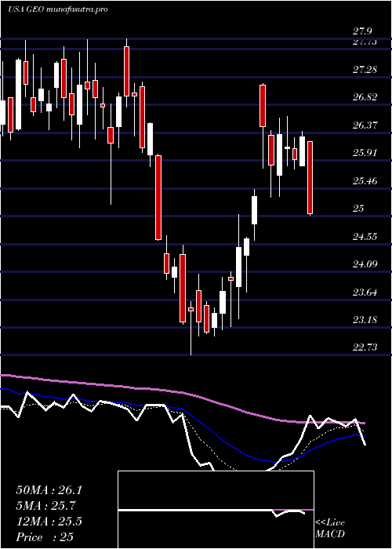The height and width of the screenshot is (549, 392).
Task: Click the 23.18 price axis label
Action: coord(365,319)
